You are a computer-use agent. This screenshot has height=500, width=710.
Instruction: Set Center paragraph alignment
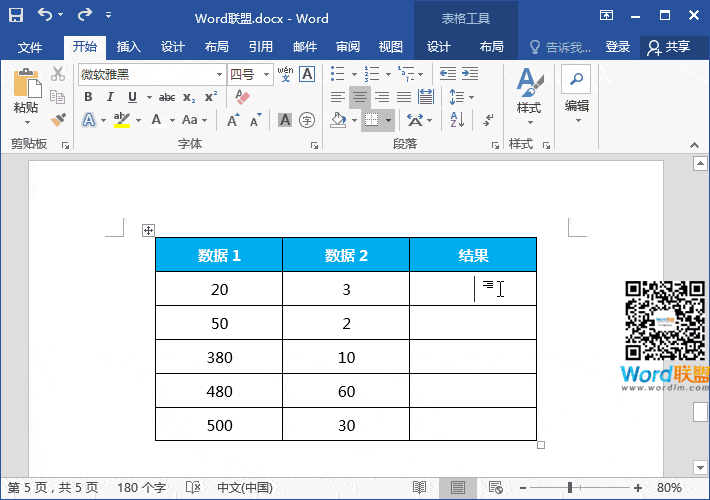point(360,96)
